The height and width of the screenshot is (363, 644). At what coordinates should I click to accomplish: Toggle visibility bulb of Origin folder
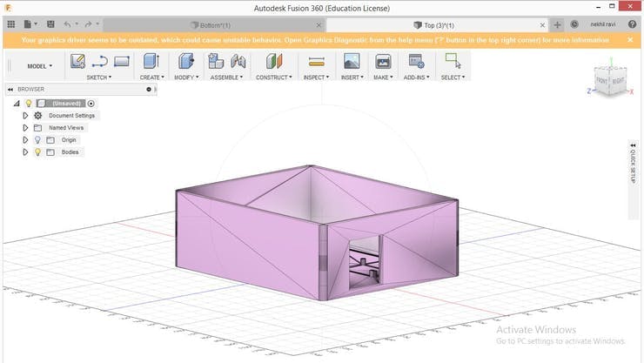pos(37,140)
